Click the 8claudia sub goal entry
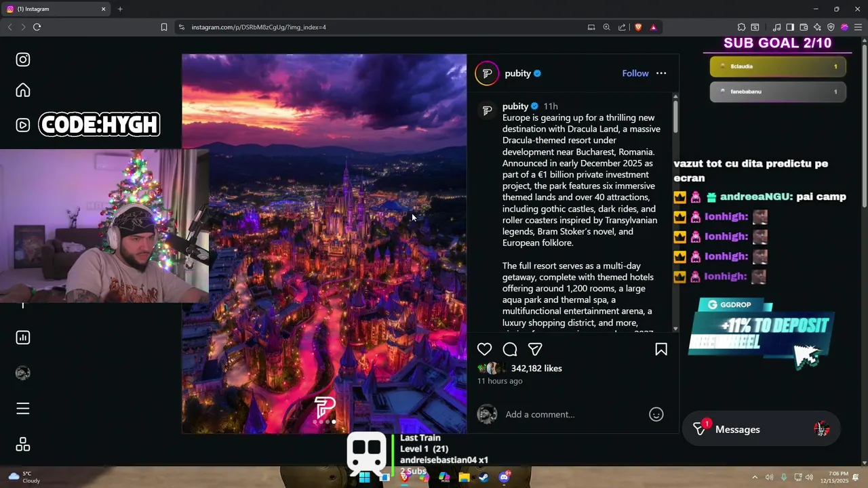The image size is (868, 488). point(778,66)
